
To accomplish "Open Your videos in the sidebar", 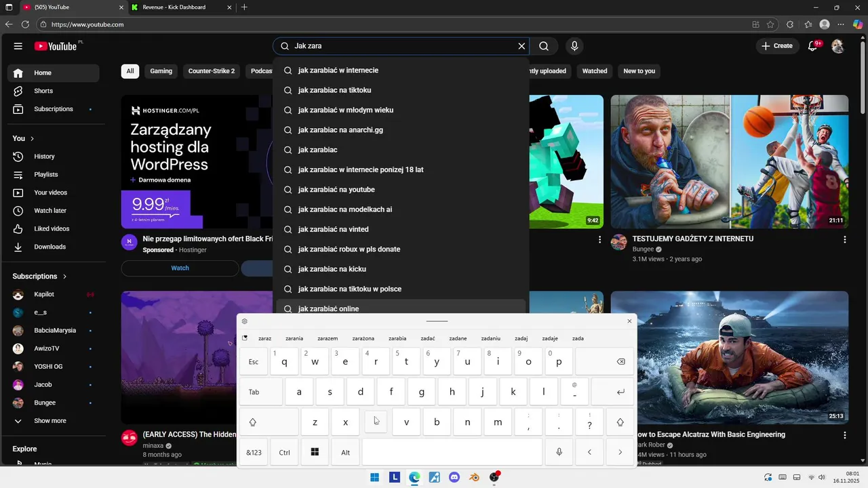I will 54,192.
